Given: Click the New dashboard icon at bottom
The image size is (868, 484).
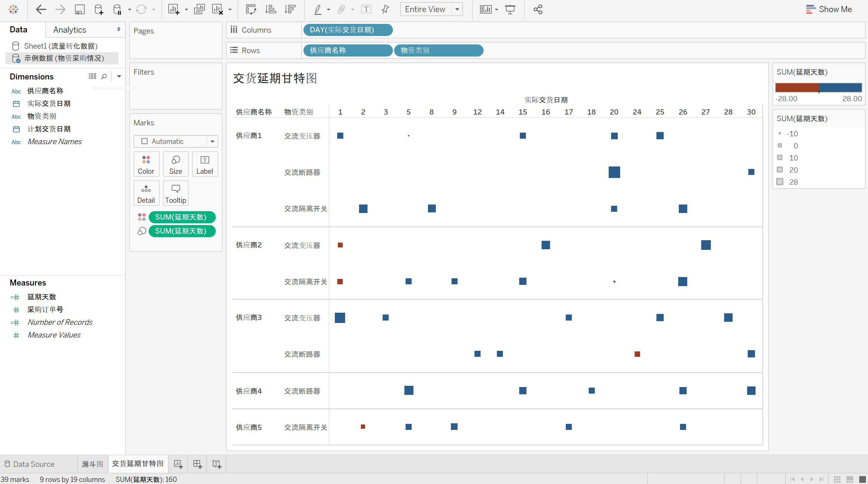Looking at the screenshot, I should coord(197,464).
